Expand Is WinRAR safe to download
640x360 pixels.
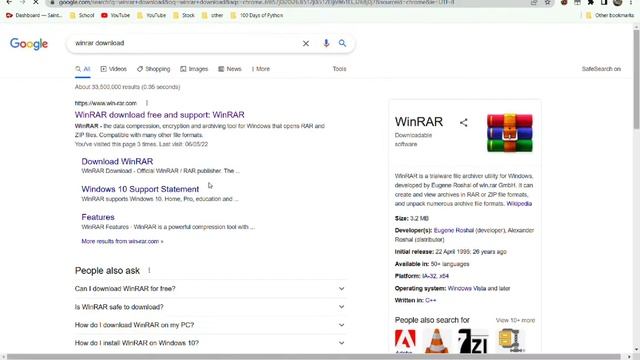tap(210, 307)
